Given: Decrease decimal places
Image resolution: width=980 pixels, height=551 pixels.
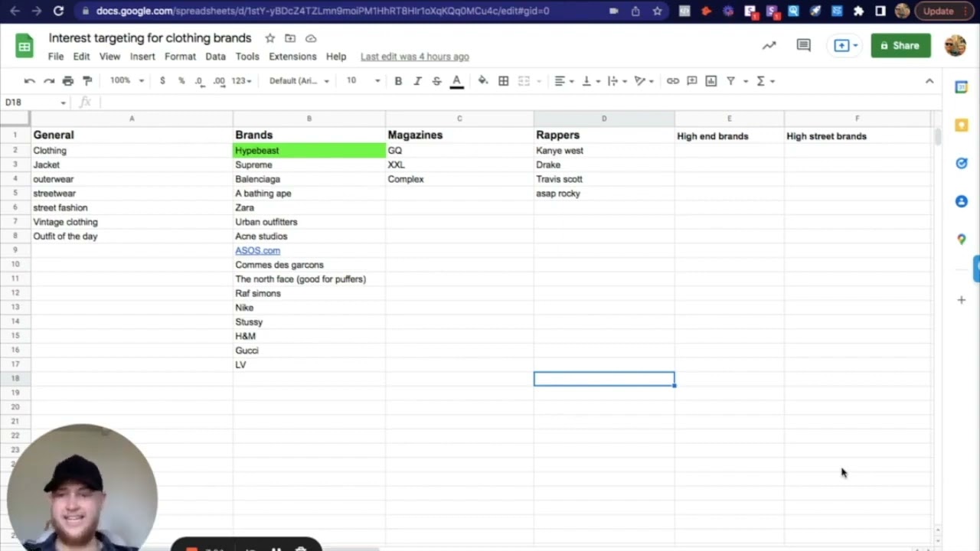Looking at the screenshot, I should pyautogui.click(x=199, y=81).
